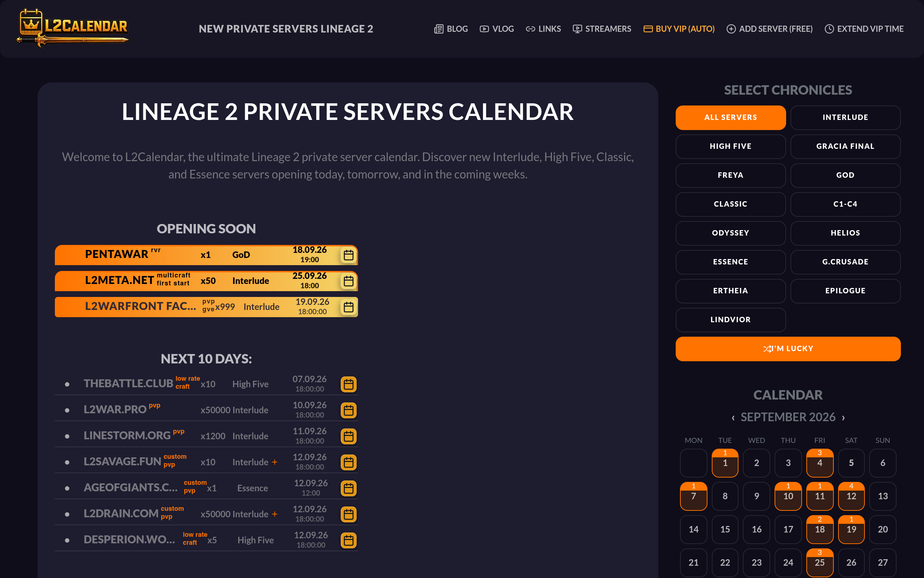Click the Buy VIP card icon
Screen dimensions: 924x578
click(648, 29)
